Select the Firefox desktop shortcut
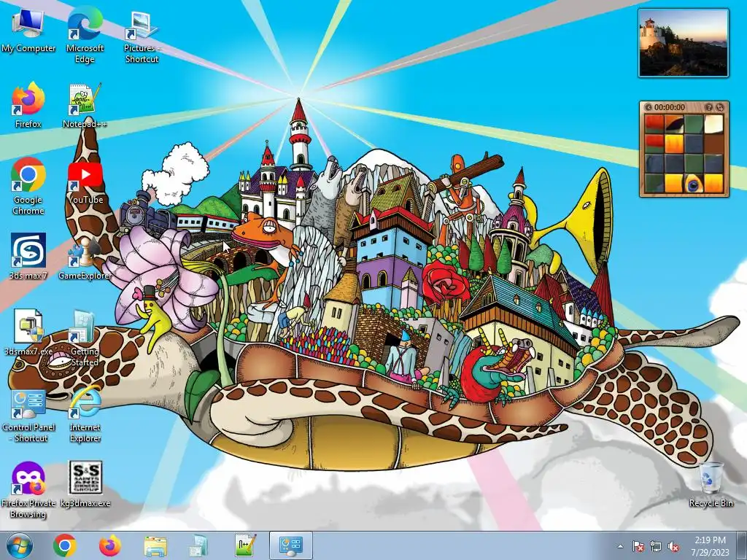The width and height of the screenshot is (747, 560). [28, 106]
